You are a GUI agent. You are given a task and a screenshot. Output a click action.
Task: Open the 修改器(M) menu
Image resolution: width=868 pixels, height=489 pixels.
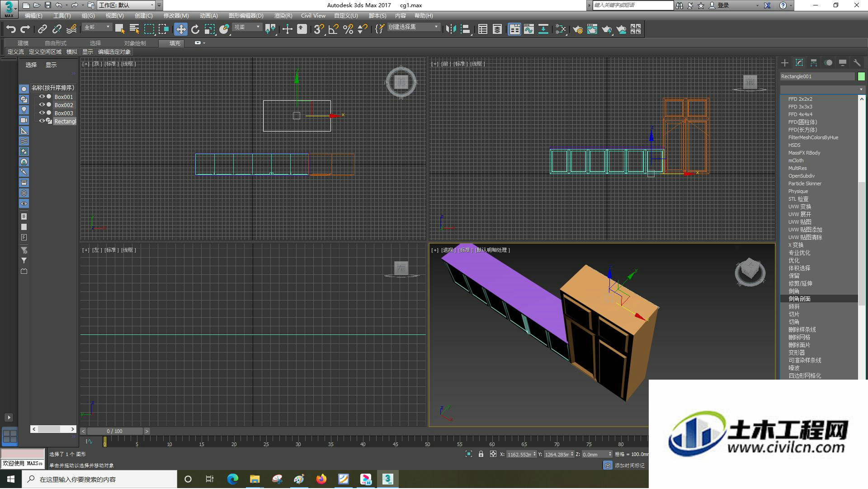click(x=176, y=16)
